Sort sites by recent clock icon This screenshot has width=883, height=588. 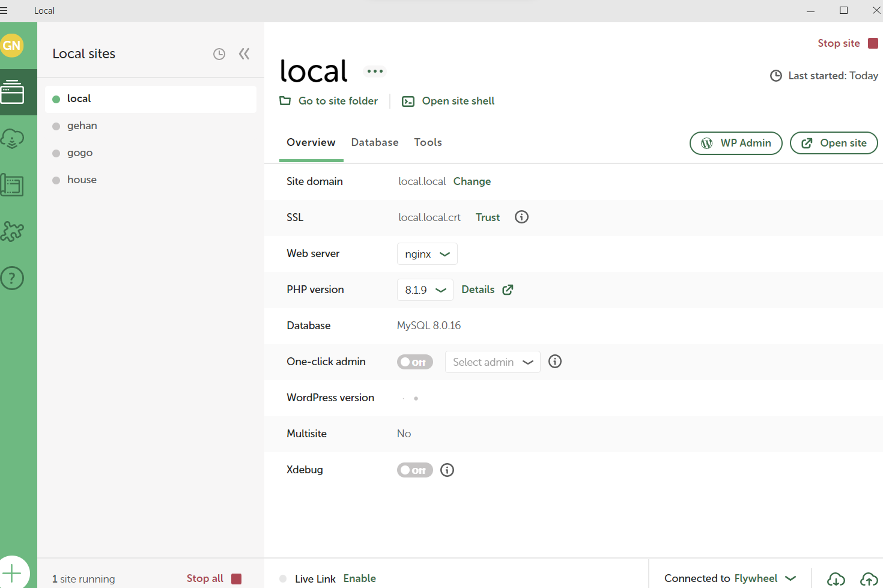(219, 54)
